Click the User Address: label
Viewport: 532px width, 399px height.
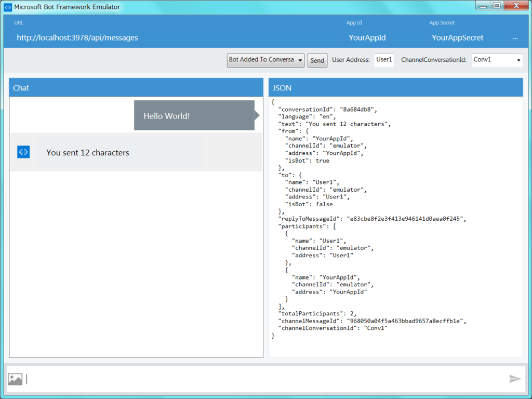tap(351, 60)
